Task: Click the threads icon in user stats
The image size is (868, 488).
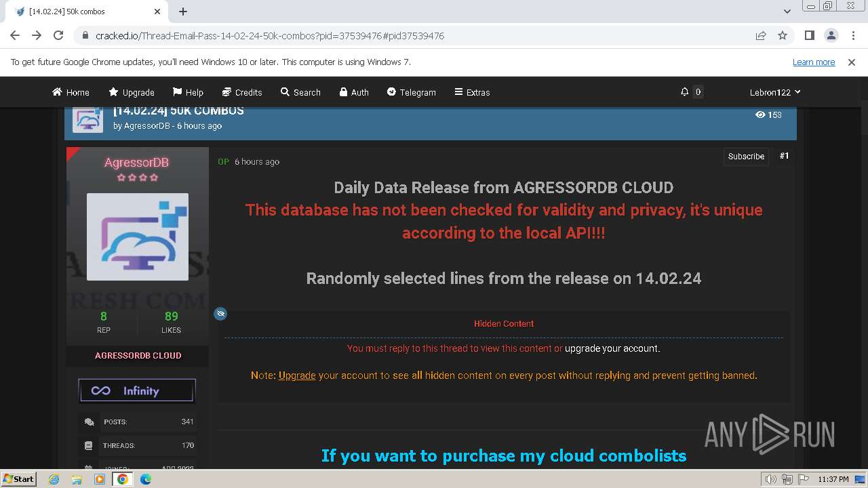Action: tap(88, 445)
